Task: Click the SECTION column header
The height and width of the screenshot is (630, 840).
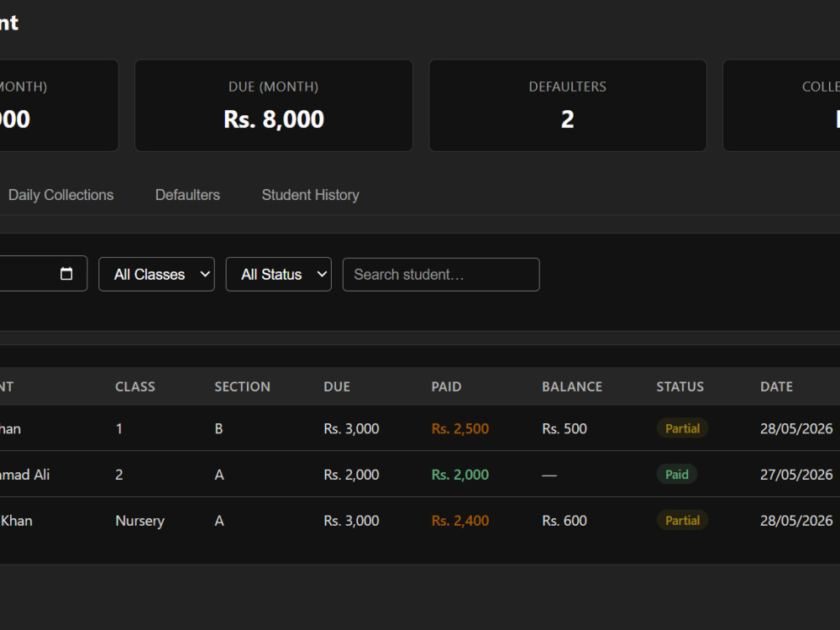Action: click(242, 386)
